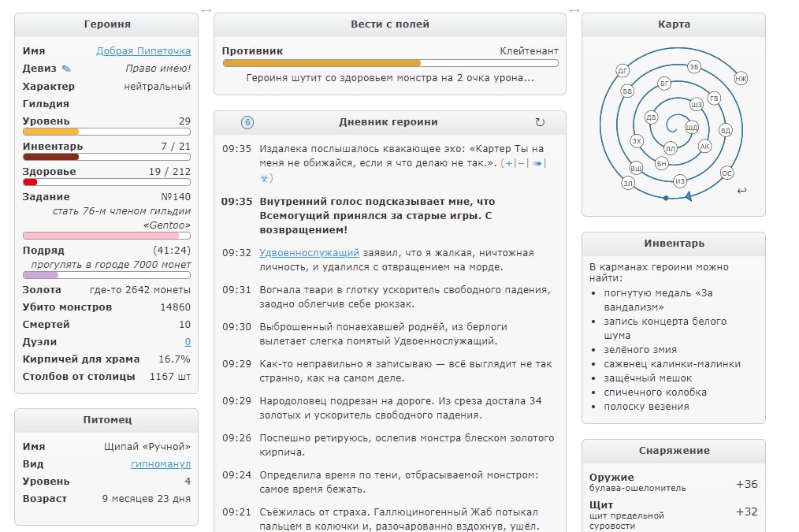Select the ЗБ town on the spiral map
This screenshot has height=532, width=799.
(694, 67)
